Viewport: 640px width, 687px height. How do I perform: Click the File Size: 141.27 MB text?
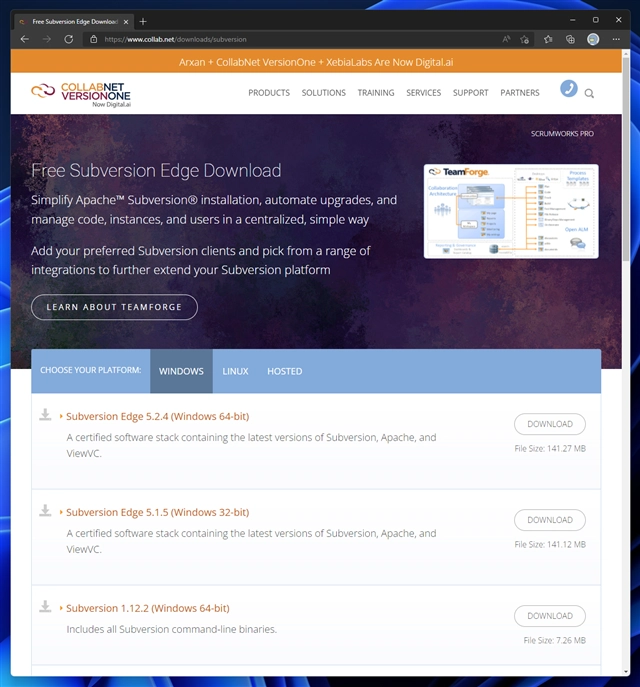point(550,449)
